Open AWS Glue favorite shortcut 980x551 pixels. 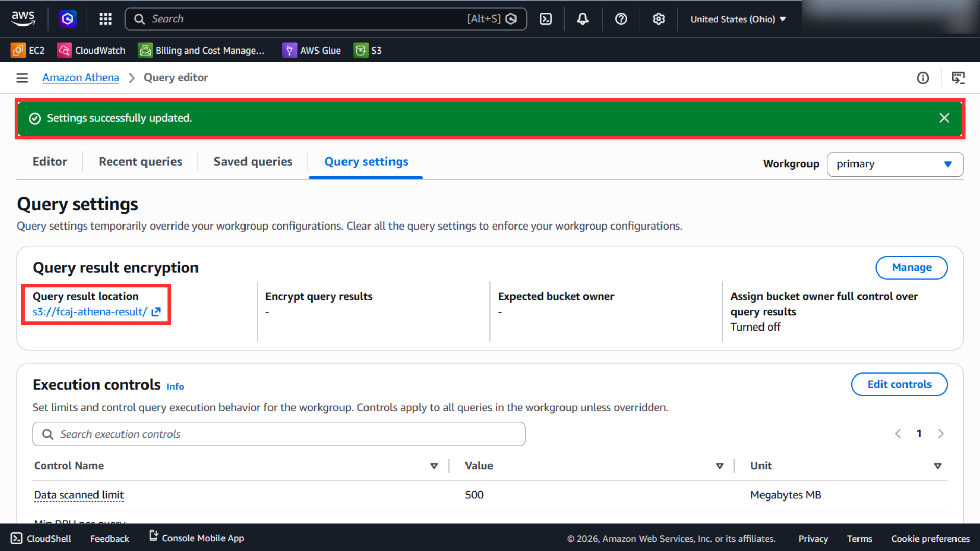click(x=311, y=50)
